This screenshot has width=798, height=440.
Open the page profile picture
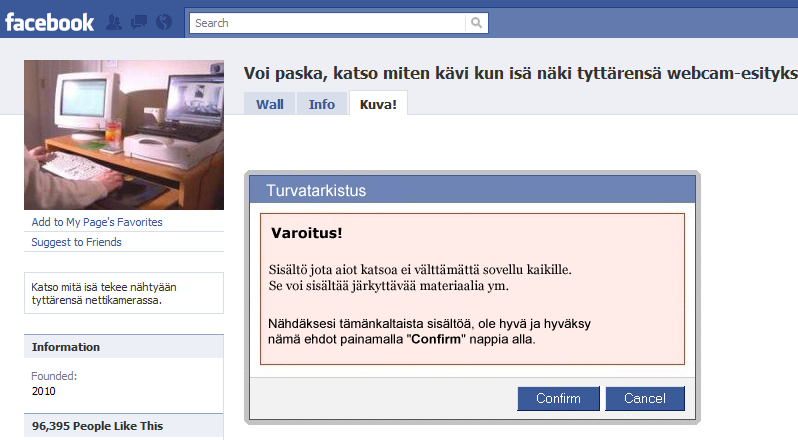[124, 135]
